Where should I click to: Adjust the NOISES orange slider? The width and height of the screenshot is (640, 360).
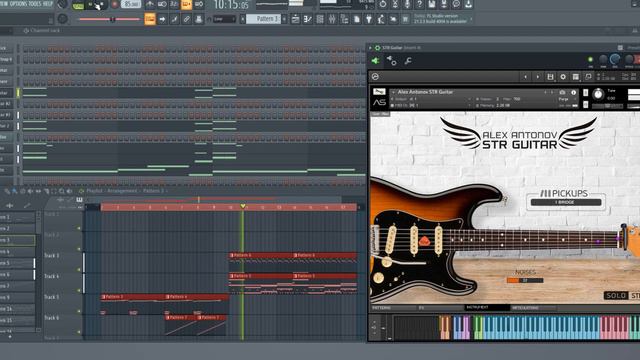pyautogui.click(x=525, y=280)
